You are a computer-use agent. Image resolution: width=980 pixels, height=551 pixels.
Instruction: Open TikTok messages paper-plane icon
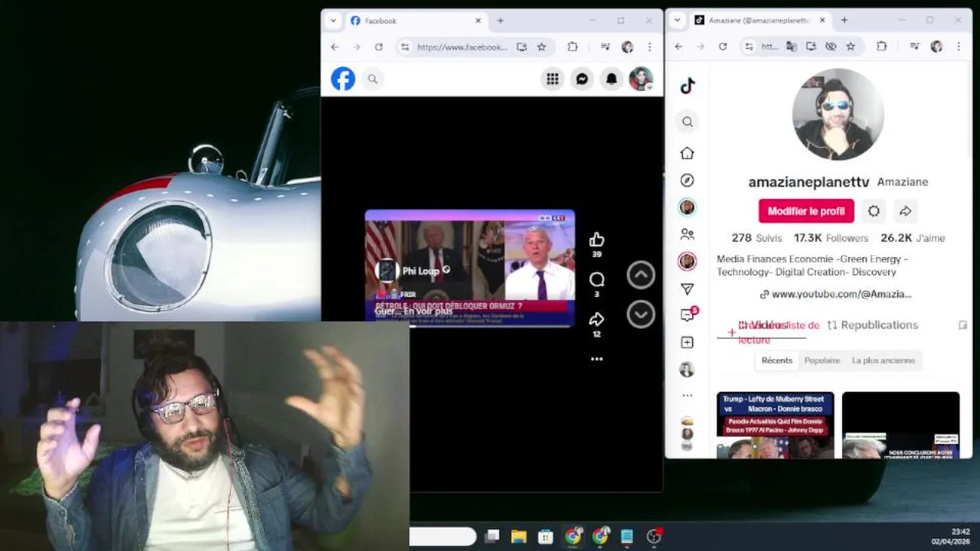pyautogui.click(x=688, y=289)
